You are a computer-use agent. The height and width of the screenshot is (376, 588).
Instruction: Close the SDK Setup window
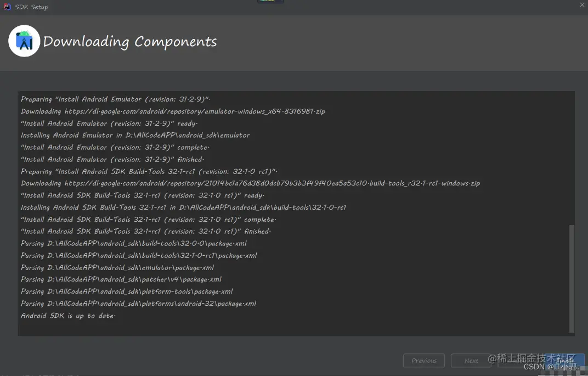pos(582,5)
